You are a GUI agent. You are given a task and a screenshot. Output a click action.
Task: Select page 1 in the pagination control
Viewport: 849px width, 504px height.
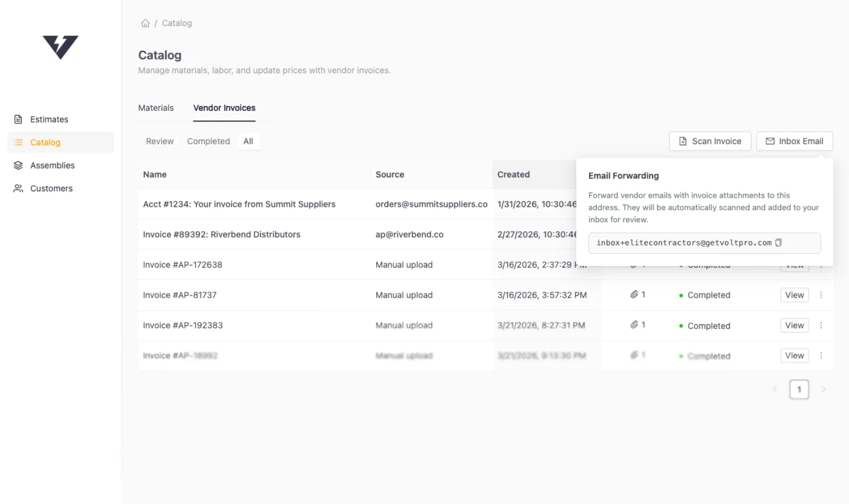[799, 389]
